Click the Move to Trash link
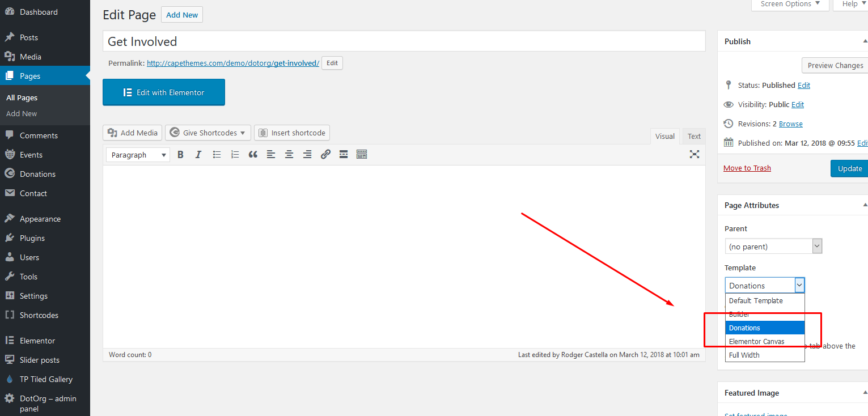The image size is (868, 416). click(x=747, y=168)
